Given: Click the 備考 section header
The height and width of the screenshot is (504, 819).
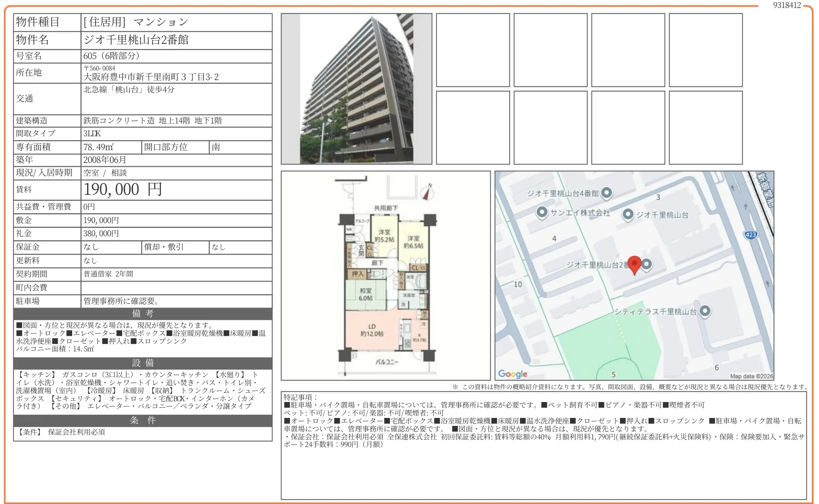Looking at the screenshot, I should point(143,314).
